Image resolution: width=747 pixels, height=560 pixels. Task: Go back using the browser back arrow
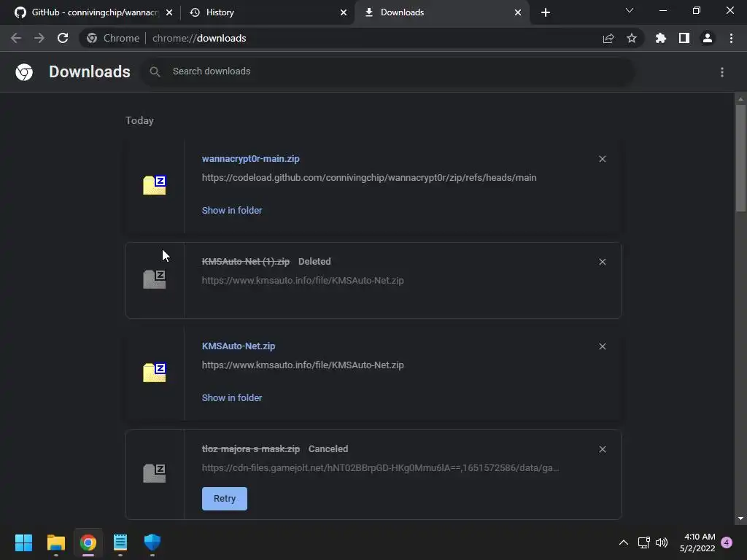(x=16, y=38)
